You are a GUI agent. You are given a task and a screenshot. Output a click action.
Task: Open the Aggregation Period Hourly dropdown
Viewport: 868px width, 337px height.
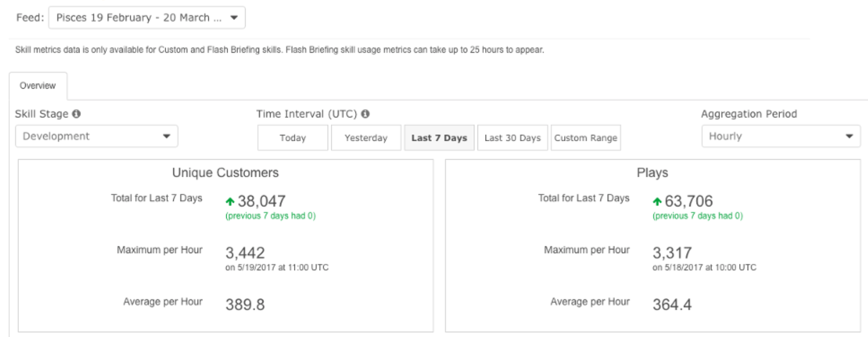pyautogui.click(x=780, y=137)
